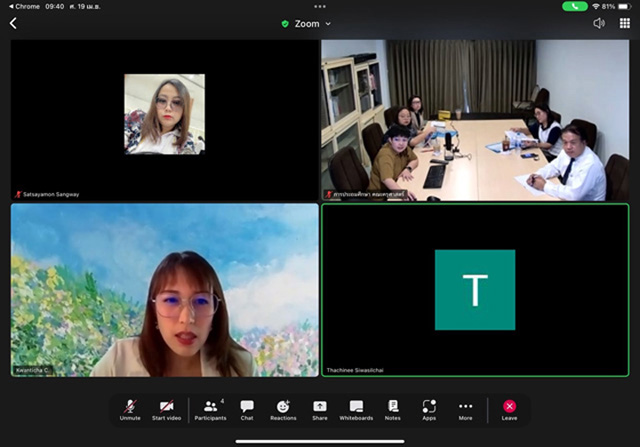The height and width of the screenshot is (447, 640).
Task: Tap the Share icon
Action: [320, 408]
